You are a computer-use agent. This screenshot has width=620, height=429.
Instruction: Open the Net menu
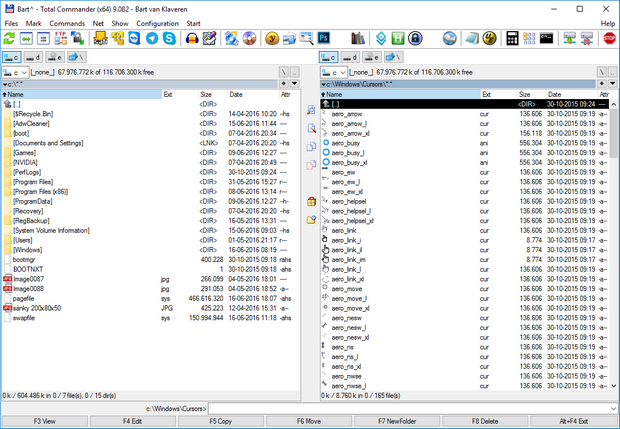click(x=98, y=24)
